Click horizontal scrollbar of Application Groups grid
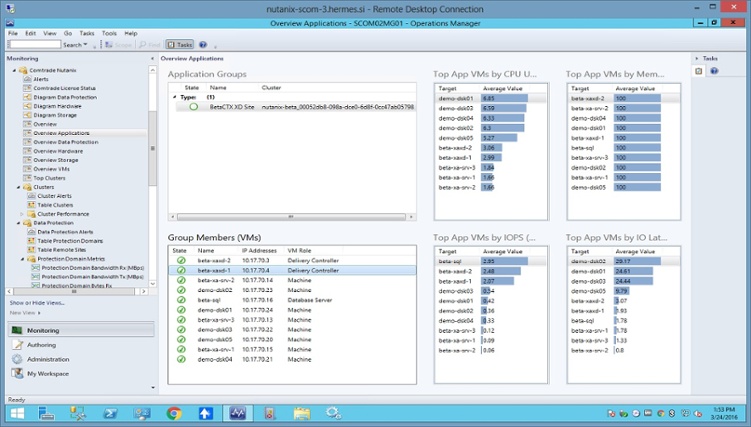The image size is (751, 427). click(x=291, y=217)
